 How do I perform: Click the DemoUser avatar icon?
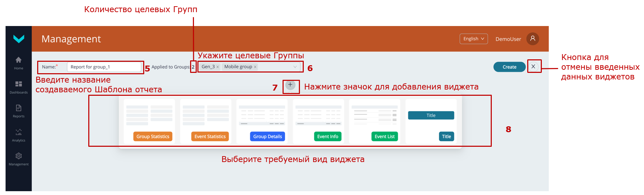pos(532,39)
